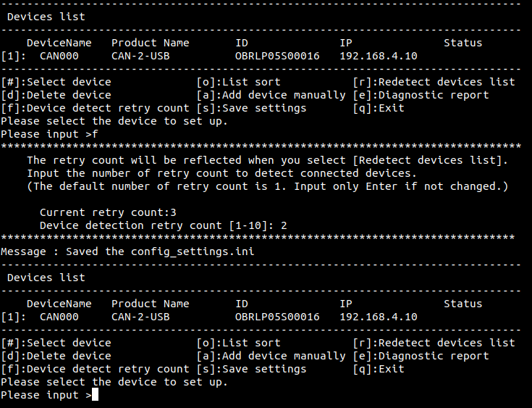Click the 'Current retry count:3' line
532x408 pixels.
click(x=108, y=212)
